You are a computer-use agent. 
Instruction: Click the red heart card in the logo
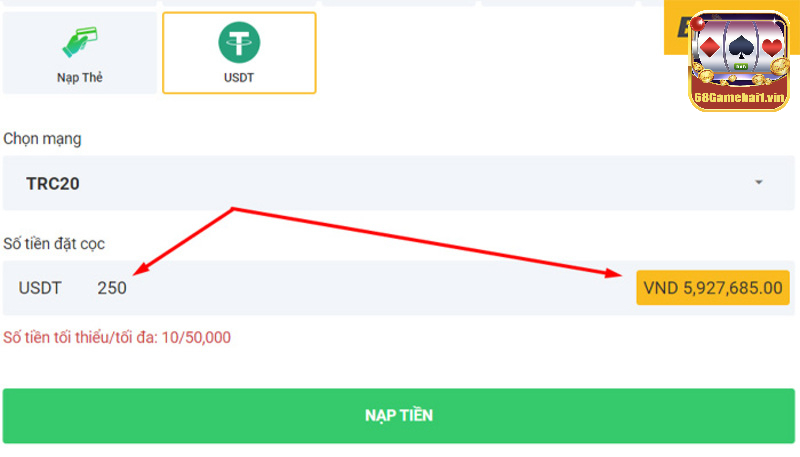[x=771, y=47]
